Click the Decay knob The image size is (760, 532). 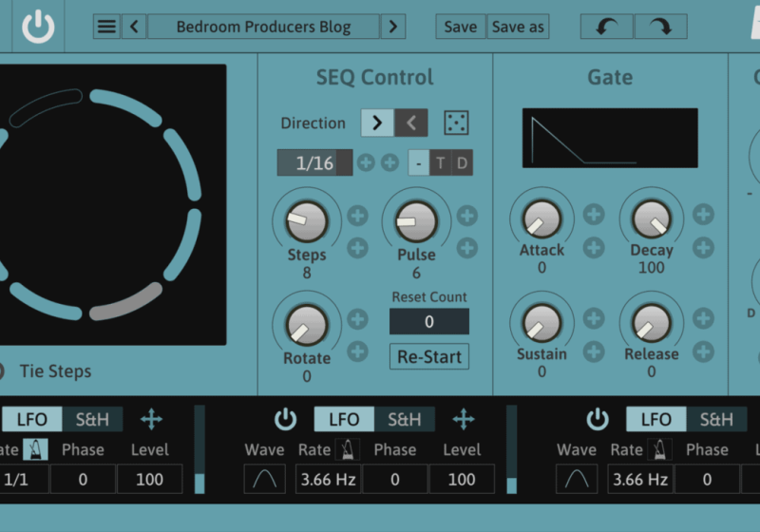pos(652,219)
